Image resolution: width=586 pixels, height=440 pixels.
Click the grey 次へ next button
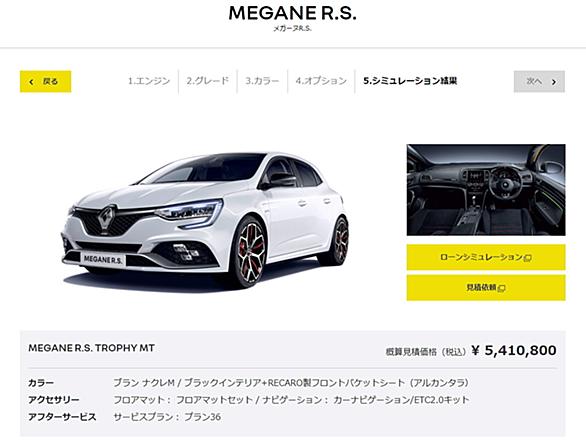(x=539, y=81)
